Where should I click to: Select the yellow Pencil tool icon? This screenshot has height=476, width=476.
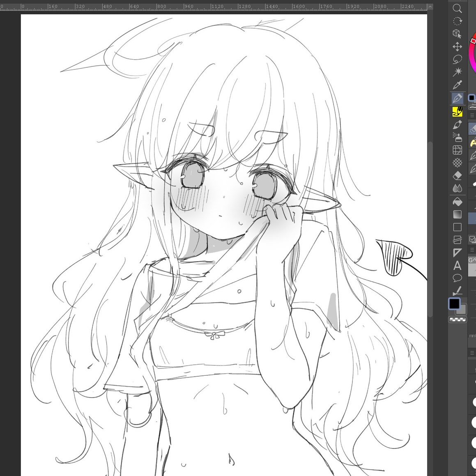[x=457, y=112]
